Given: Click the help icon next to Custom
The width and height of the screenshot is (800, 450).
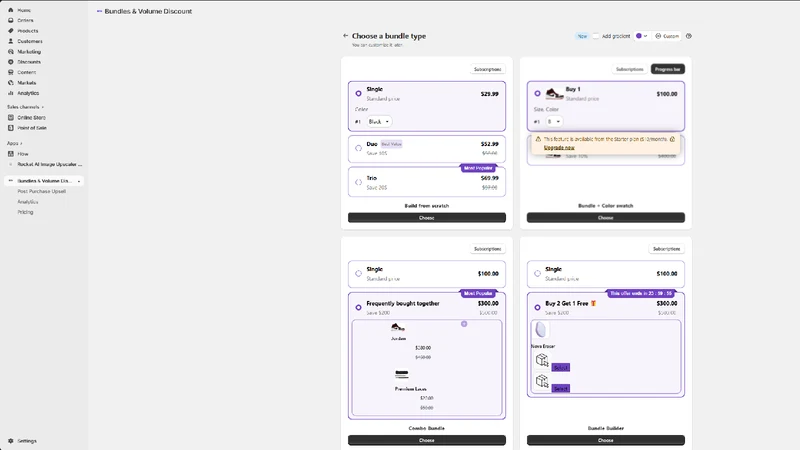Looking at the screenshot, I should click(x=689, y=36).
